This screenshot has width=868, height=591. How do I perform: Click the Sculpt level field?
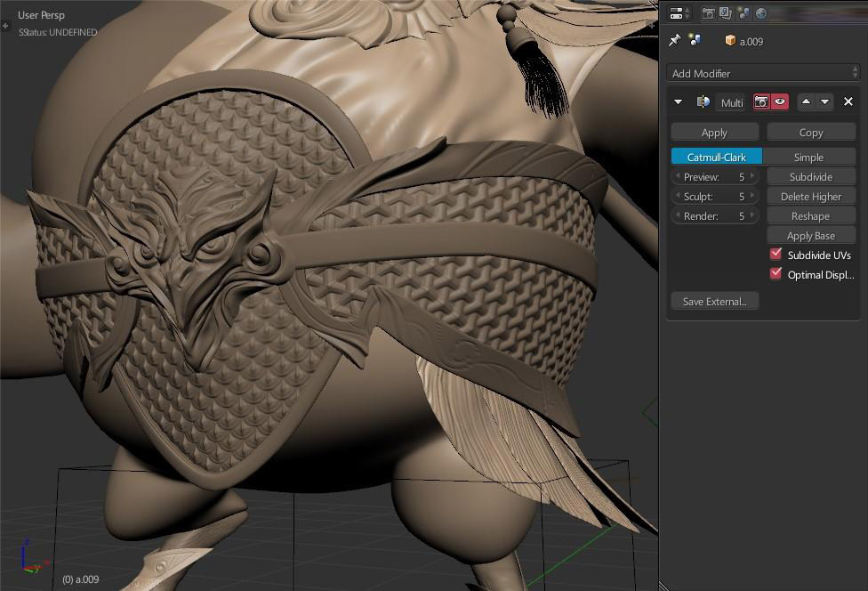(x=715, y=196)
